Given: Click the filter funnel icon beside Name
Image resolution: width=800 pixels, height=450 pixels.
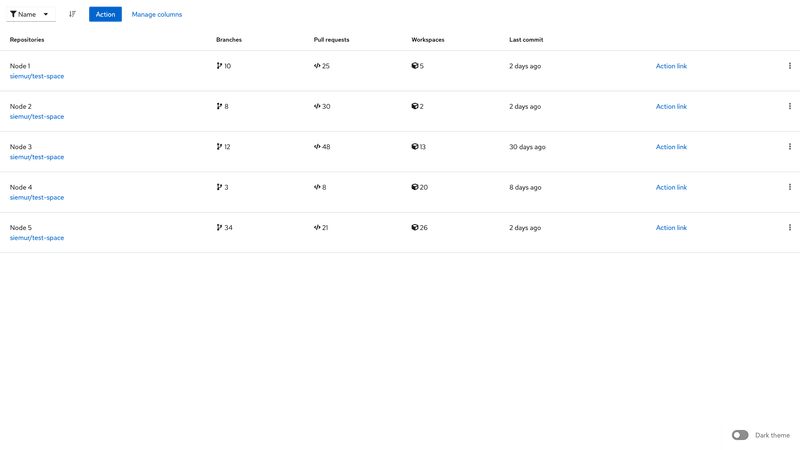Looking at the screenshot, I should [13, 14].
